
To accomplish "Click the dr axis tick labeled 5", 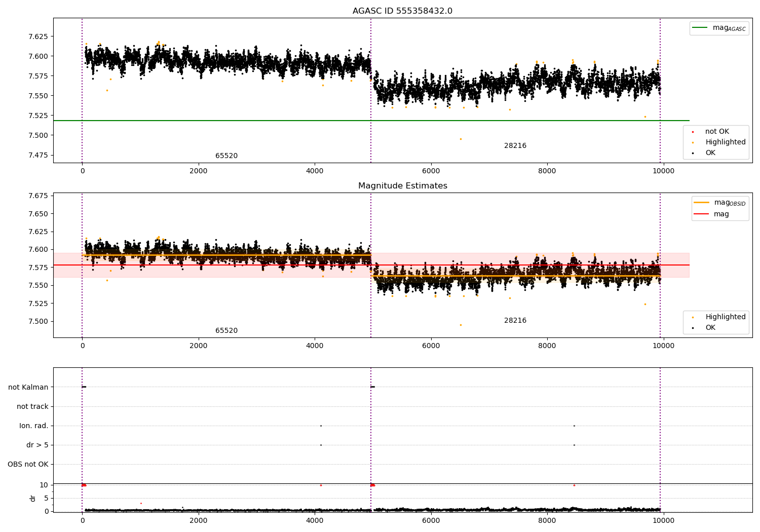I will 47,498.
